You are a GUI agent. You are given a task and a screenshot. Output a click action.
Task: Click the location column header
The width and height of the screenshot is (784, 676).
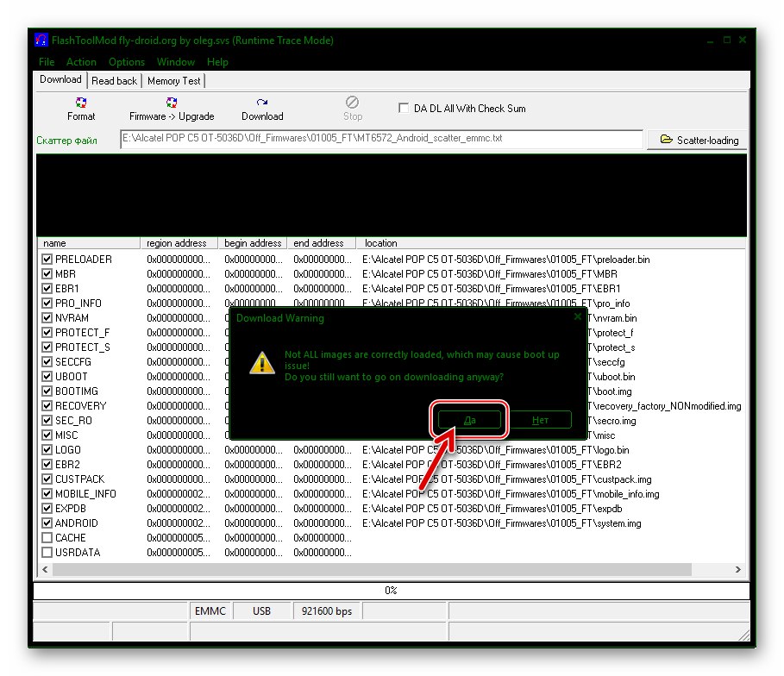tap(550, 243)
